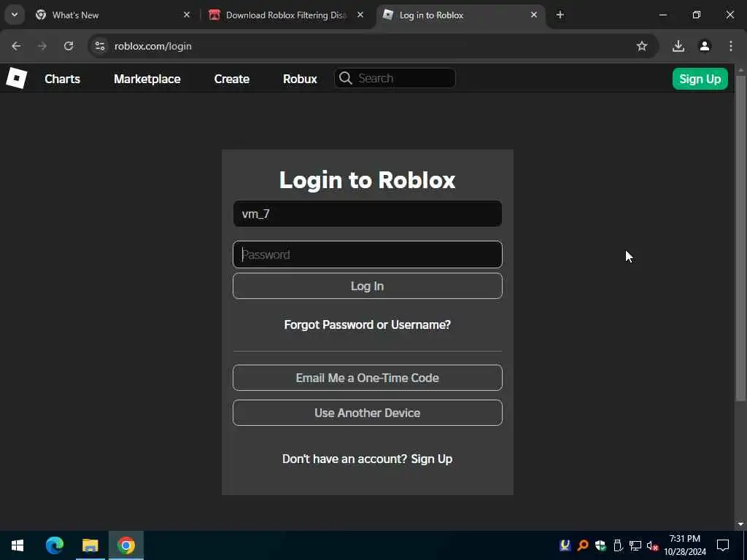Open the Chrome profile avatar icon
The width and height of the screenshot is (747, 560).
click(x=705, y=46)
